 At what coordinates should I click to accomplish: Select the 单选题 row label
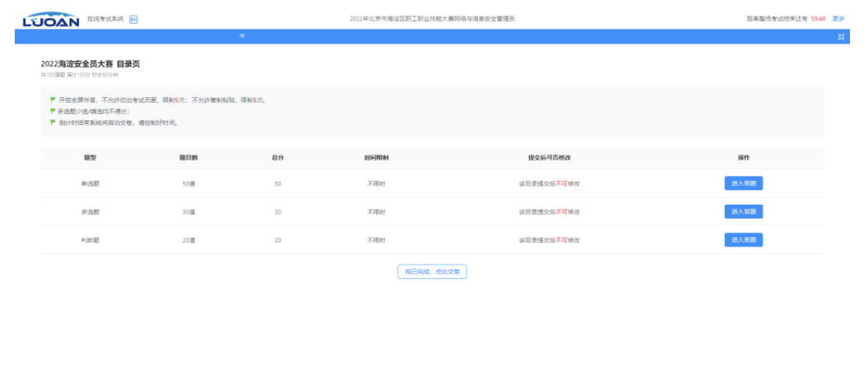coord(90,183)
